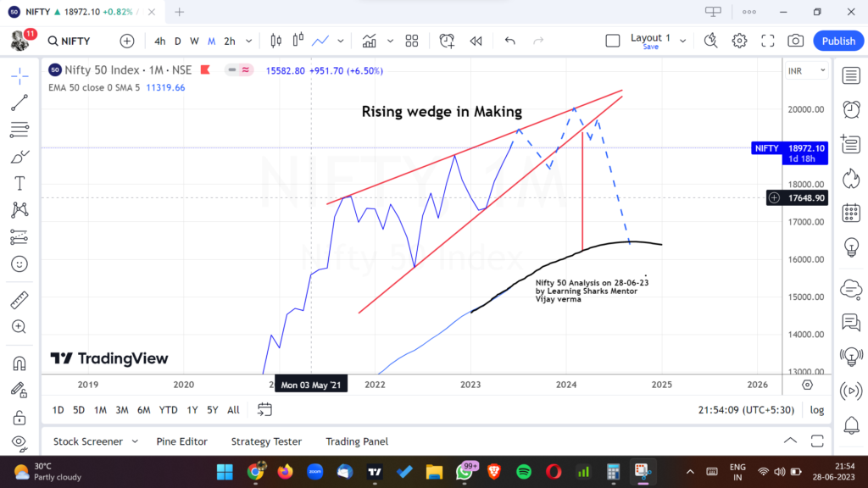The height and width of the screenshot is (488, 868).
Task: Select the trend line drawing tool
Action: 19,103
